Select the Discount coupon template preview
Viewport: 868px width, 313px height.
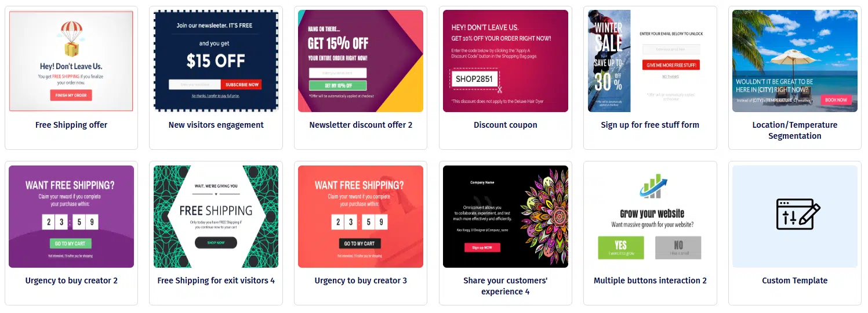tap(506, 61)
